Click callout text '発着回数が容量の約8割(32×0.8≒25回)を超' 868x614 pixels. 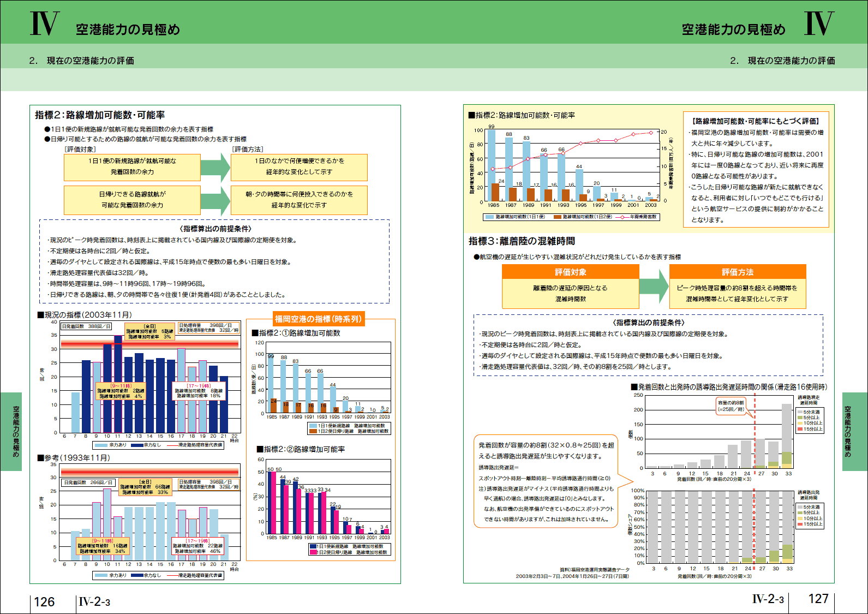[x=546, y=445]
